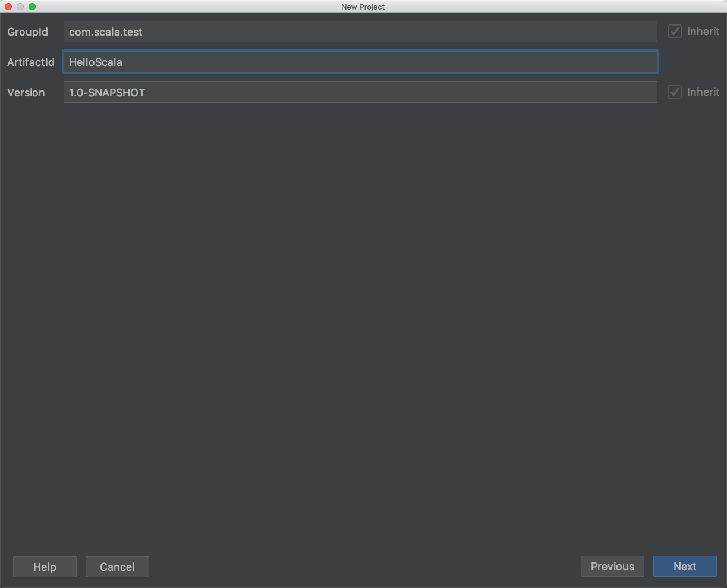
Task: Toggle the Inherit checkbox for GroupId
Action: 675,32
